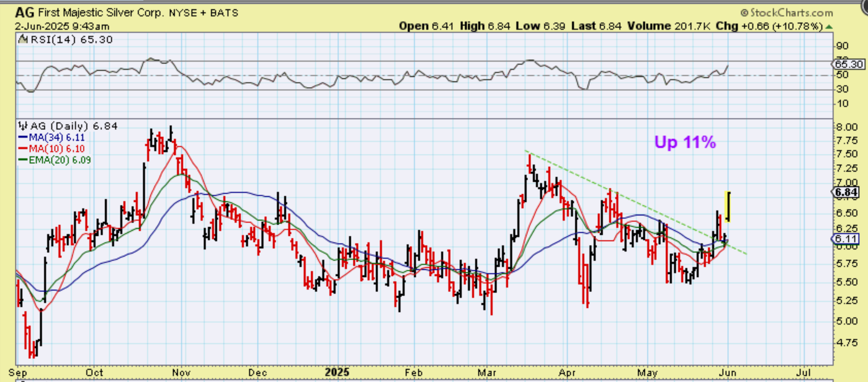Click the 8.00 price axis label
The image size is (868, 382).
coord(847,127)
